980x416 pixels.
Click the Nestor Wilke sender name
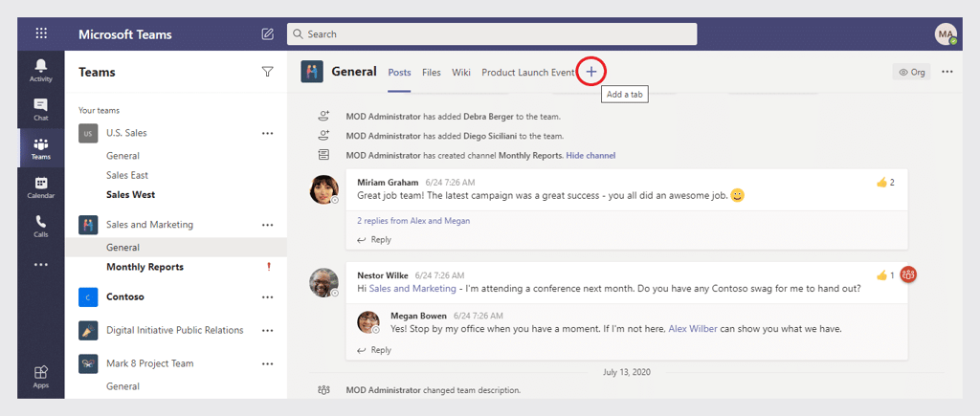pyautogui.click(x=383, y=274)
